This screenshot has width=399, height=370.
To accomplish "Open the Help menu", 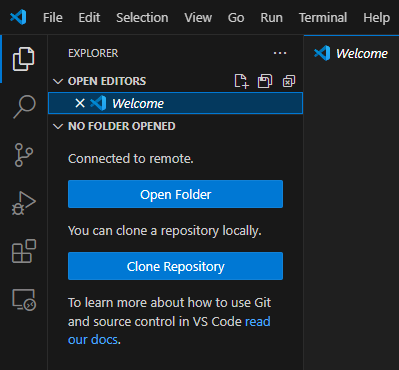I will pos(376,17).
